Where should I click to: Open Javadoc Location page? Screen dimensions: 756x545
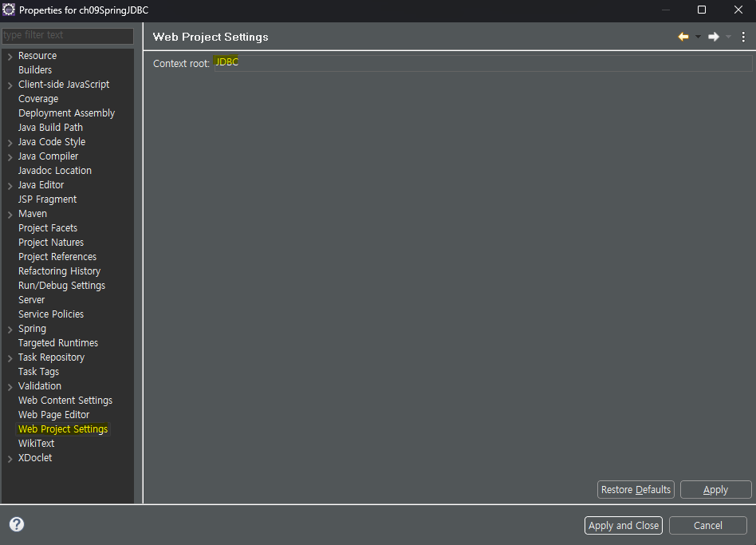click(x=55, y=170)
